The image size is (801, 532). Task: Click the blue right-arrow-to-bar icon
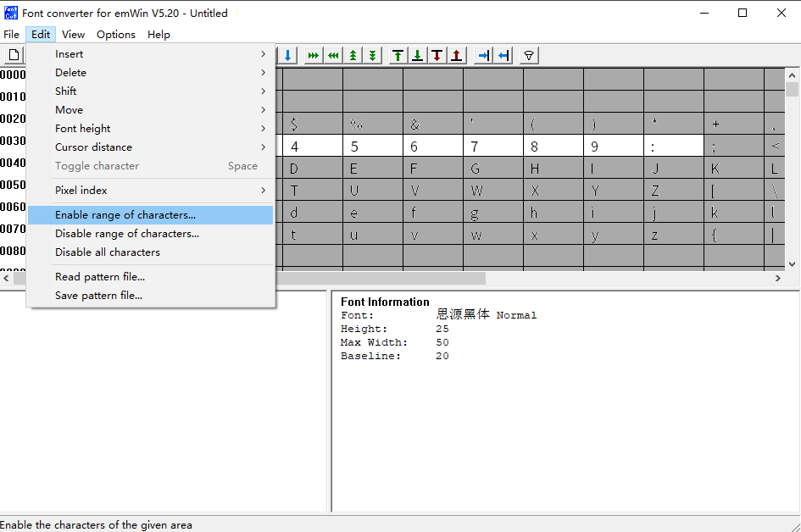(x=483, y=56)
